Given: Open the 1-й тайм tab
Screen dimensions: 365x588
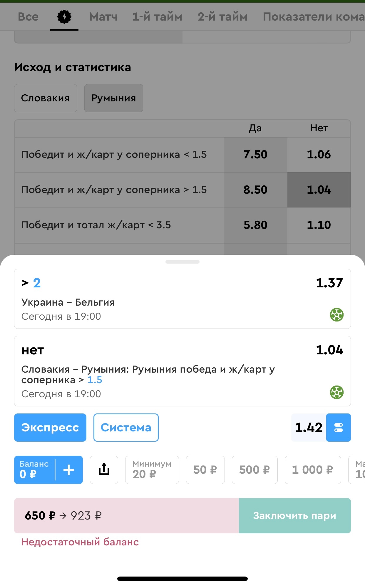Looking at the screenshot, I should click(x=157, y=17).
